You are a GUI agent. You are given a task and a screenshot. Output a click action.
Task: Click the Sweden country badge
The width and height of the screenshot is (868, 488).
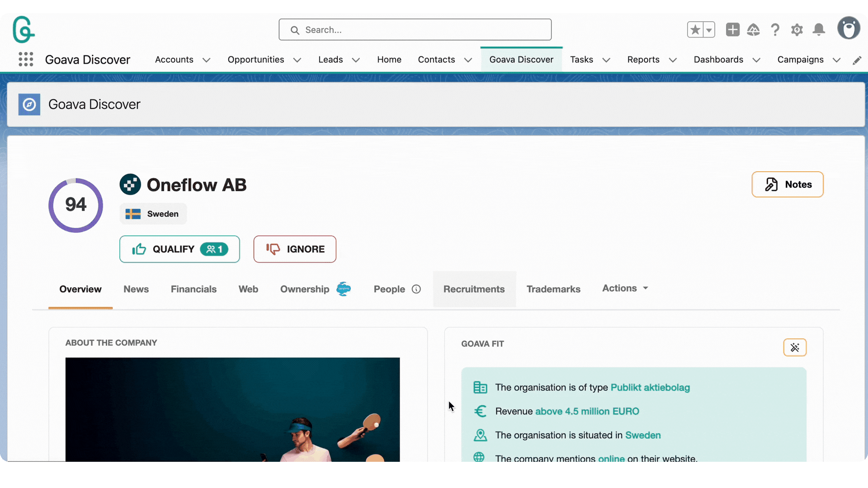(x=153, y=214)
